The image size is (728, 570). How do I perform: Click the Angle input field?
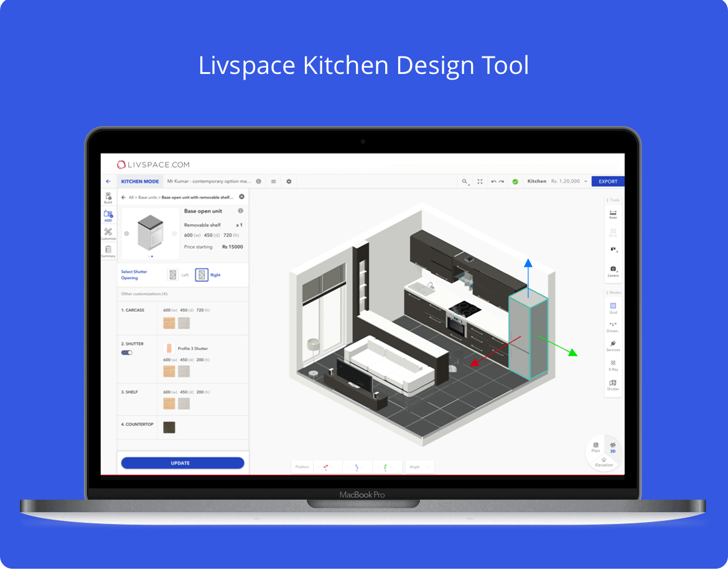(x=420, y=467)
